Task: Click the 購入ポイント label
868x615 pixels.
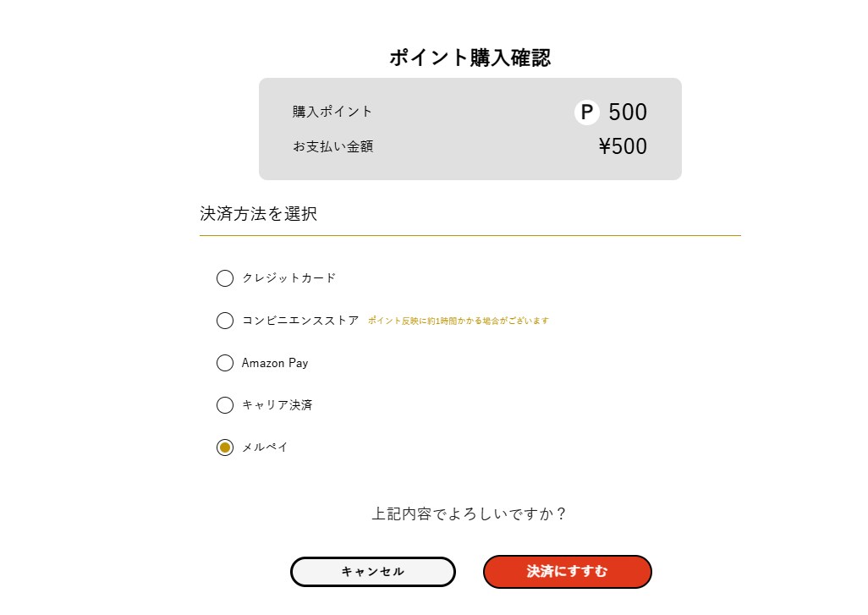Action: [x=332, y=112]
